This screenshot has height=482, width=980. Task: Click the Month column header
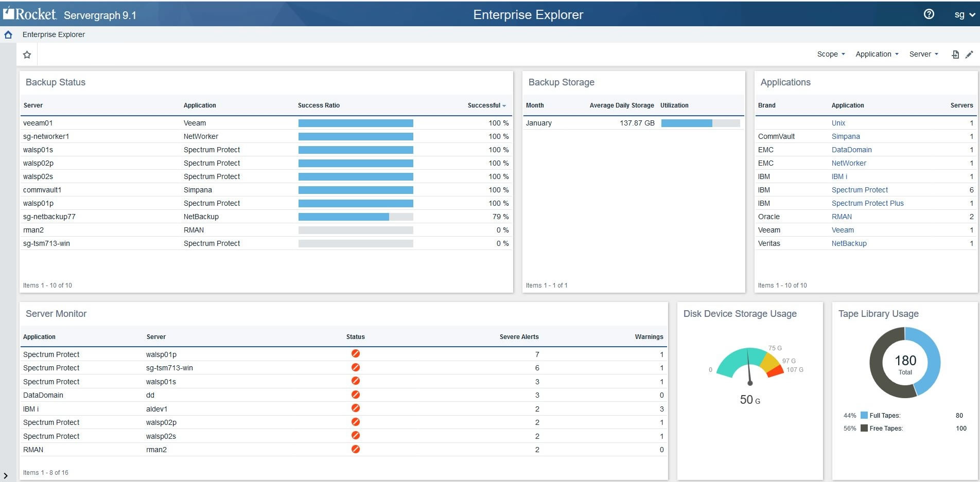pyautogui.click(x=535, y=105)
